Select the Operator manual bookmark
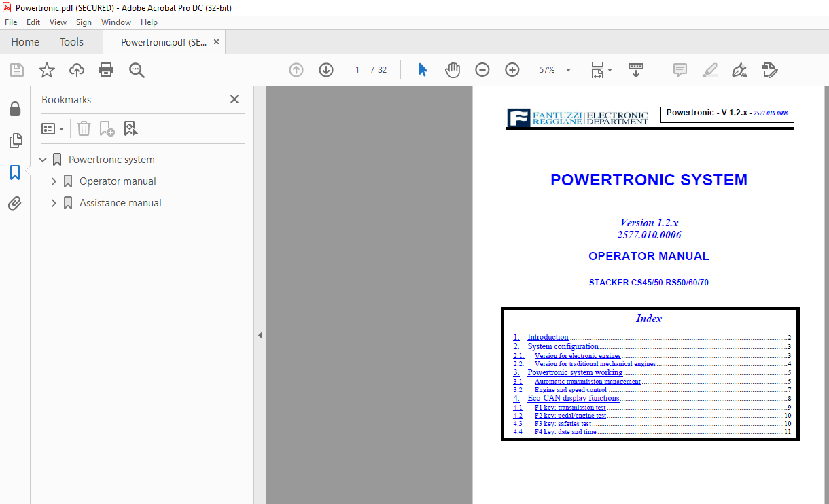829x504 pixels. pos(118,181)
